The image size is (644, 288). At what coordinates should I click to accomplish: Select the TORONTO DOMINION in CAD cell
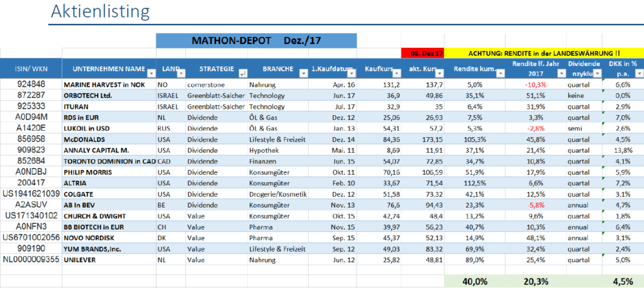pyautogui.click(x=109, y=161)
